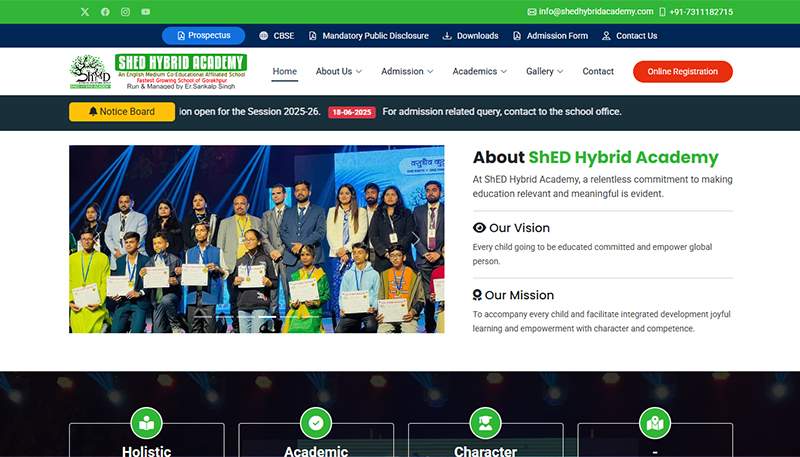Click the ShED Hybrid Academy logo
This screenshot has width=800, height=457.
(158, 71)
